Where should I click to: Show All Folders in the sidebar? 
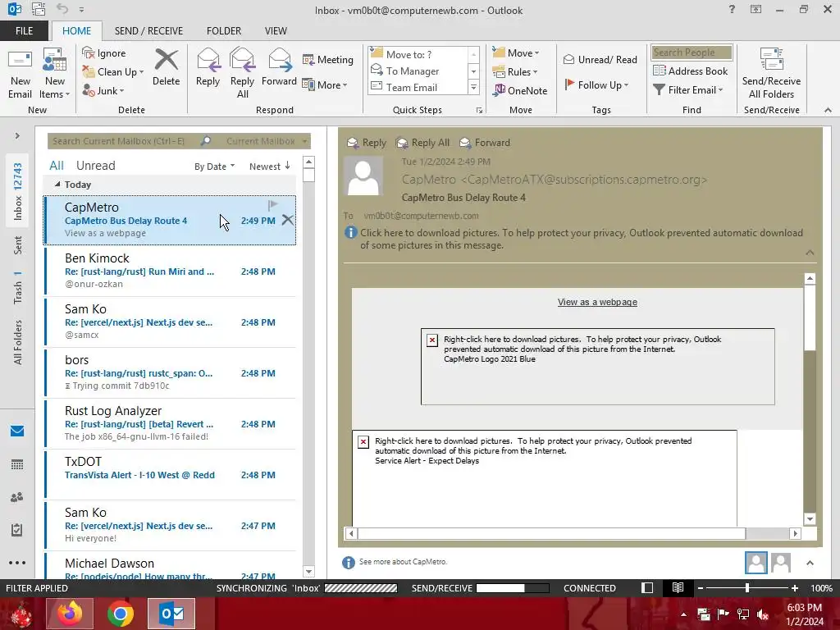(18, 342)
